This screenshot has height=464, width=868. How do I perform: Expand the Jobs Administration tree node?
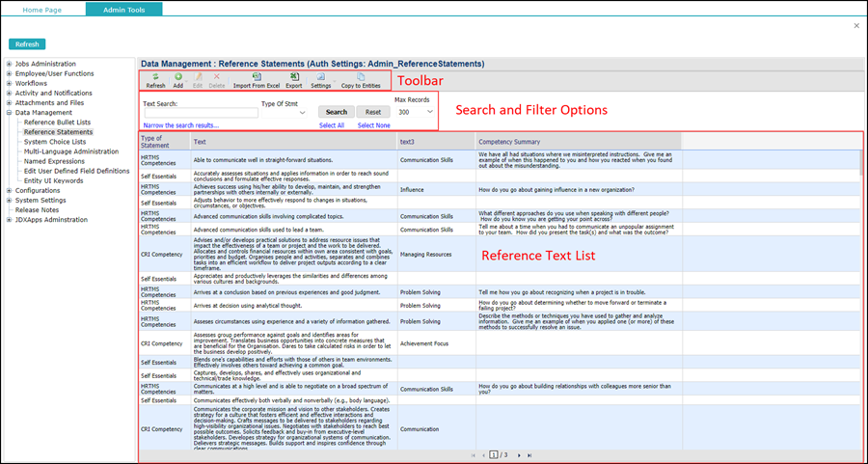(9, 64)
